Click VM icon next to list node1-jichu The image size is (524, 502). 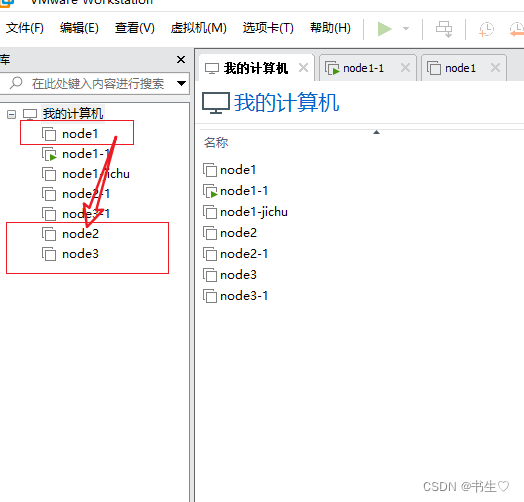(x=210, y=212)
